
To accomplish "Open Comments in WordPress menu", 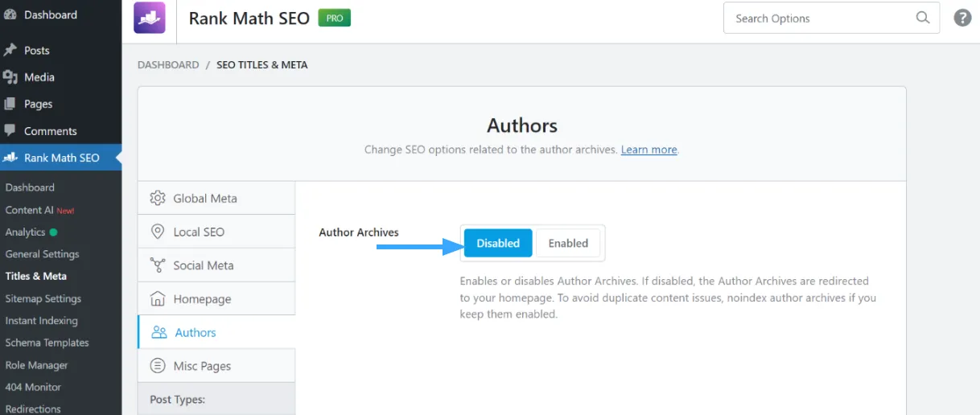I will pos(61,131).
